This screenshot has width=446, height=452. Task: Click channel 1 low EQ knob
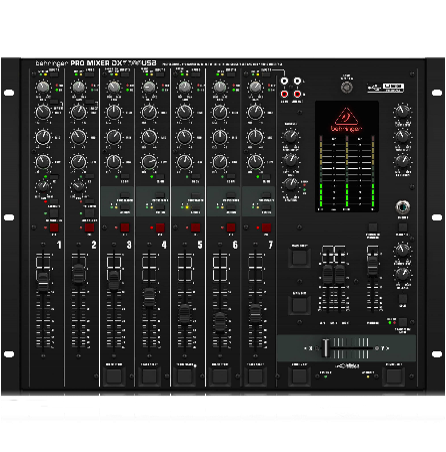[x=43, y=162]
